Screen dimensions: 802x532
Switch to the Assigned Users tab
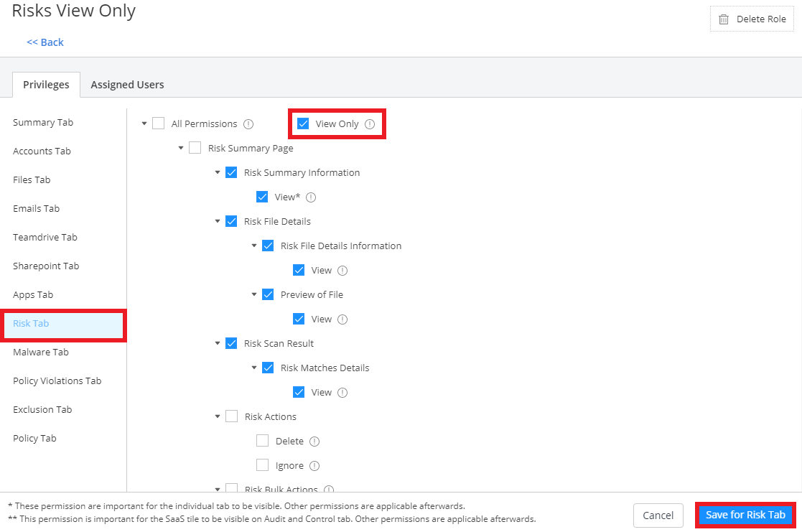click(127, 85)
